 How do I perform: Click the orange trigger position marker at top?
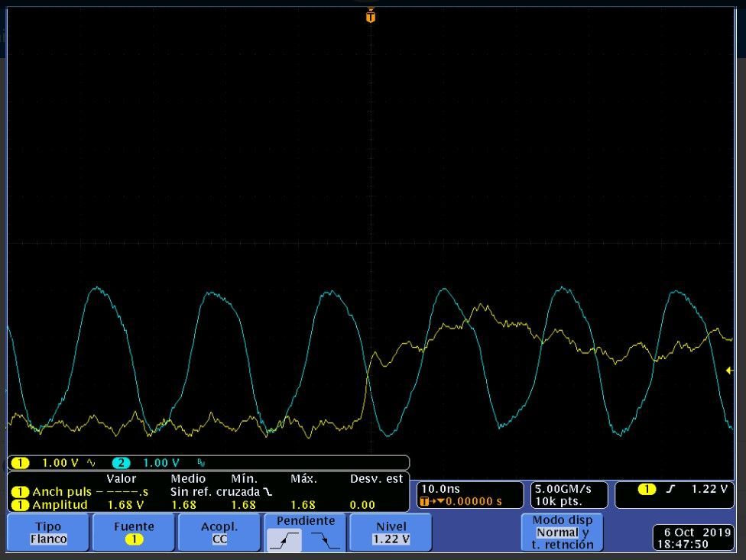pos(371,15)
